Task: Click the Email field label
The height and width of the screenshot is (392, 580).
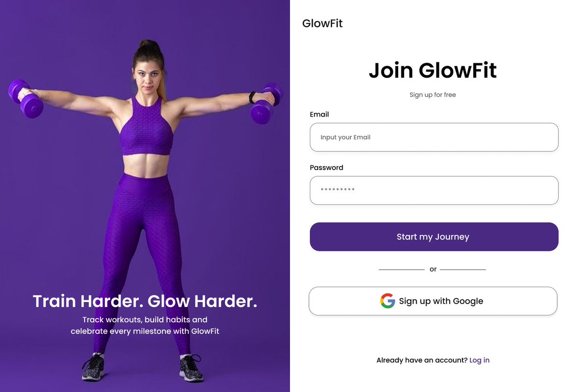Action: coord(319,115)
